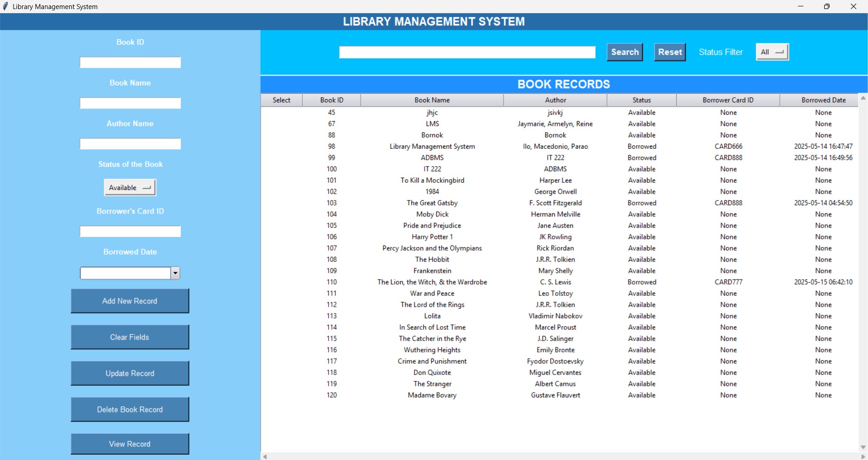This screenshot has height=460, width=868.
Task: Click inside the Book Name input field
Action: click(129, 103)
